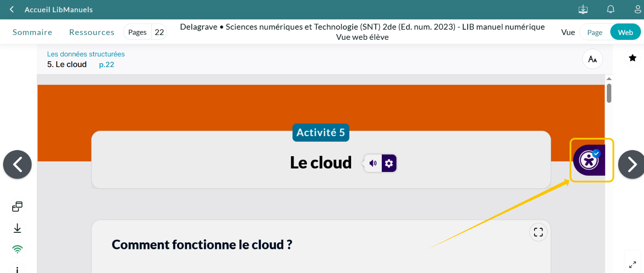Add page to favorites with the star icon

(x=632, y=57)
